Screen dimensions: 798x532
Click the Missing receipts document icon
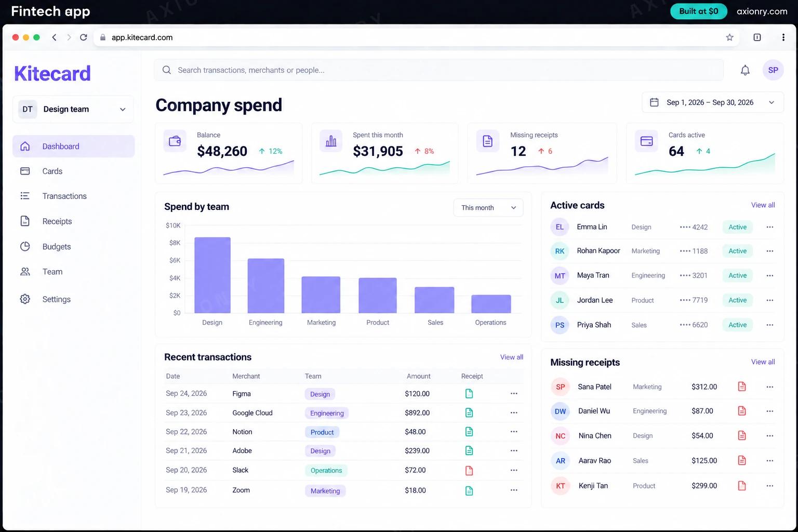pyautogui.click(x=487, y=141)
